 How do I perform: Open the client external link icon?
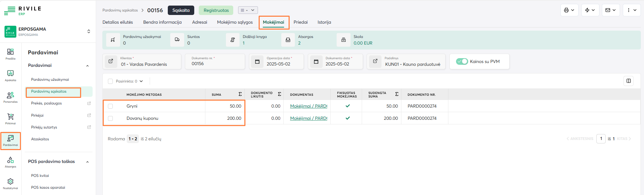(x=111, y=61)
